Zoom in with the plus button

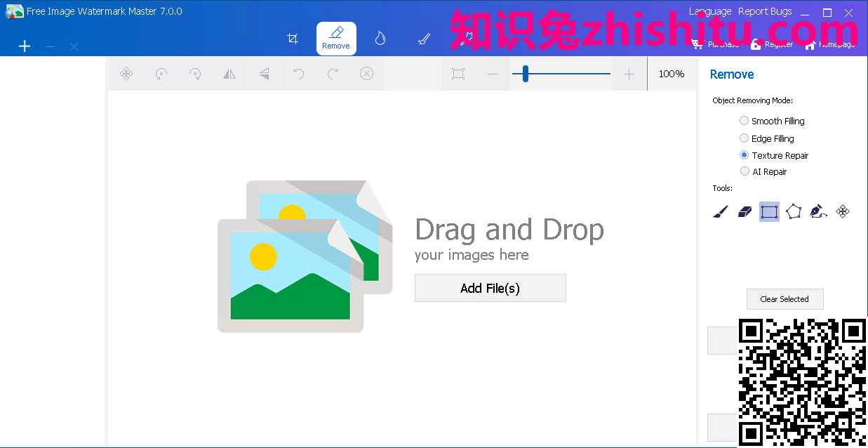[629, 74]
